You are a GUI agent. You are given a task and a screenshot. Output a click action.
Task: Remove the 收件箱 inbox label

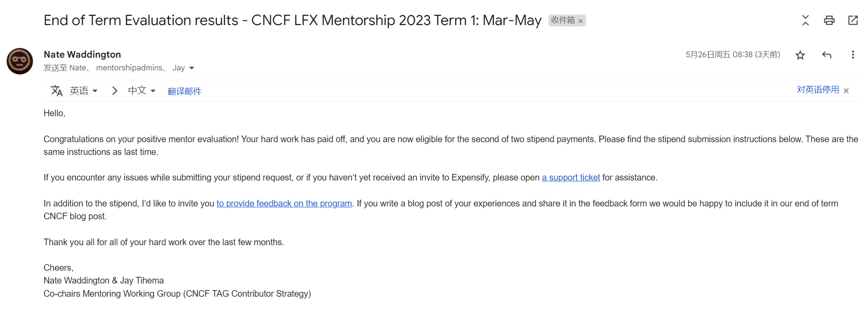pos(580,21)
